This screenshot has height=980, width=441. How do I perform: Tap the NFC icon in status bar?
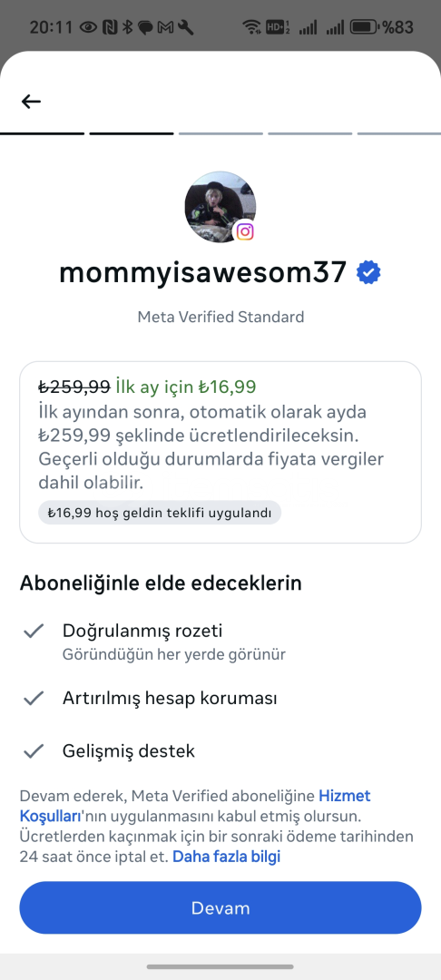point(110,27)
